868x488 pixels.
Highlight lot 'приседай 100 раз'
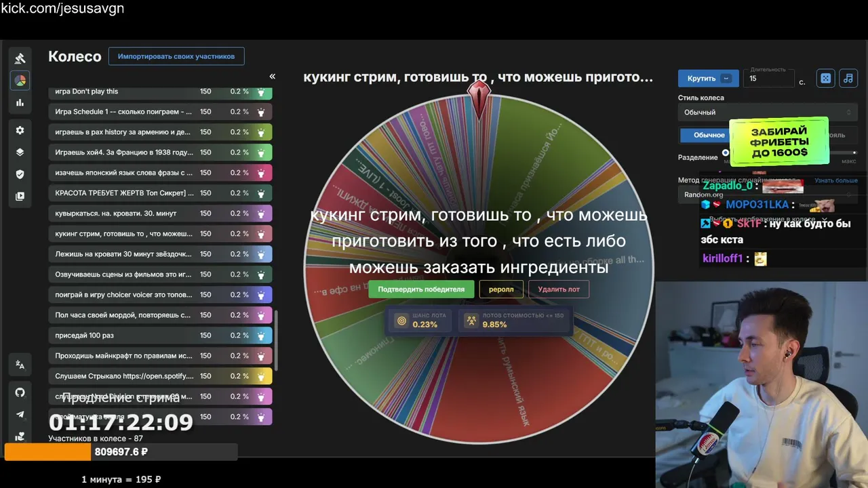(x=261, y=335)
